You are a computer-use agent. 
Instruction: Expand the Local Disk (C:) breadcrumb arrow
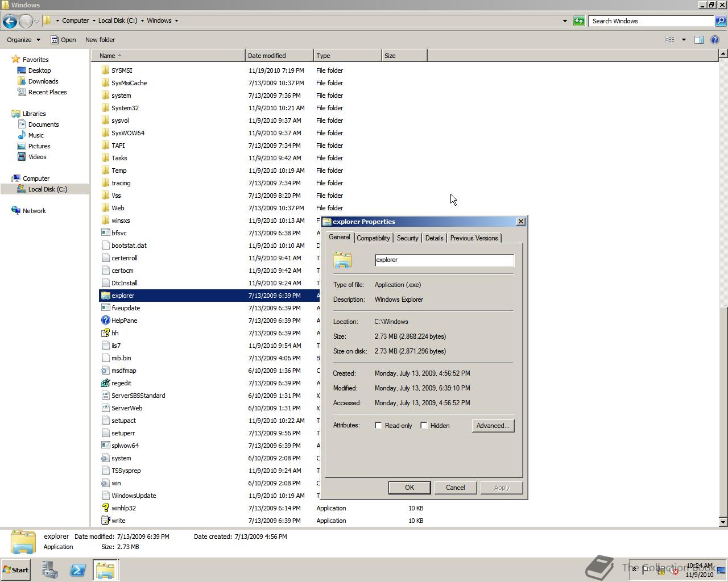point(142,21)
